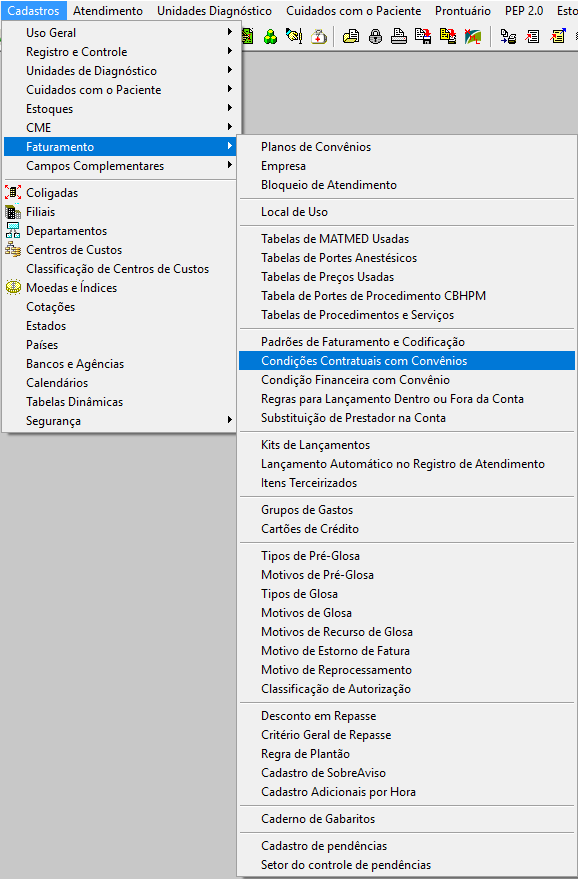Click the yellow document with red arrow icon
Viewport: 578px width, 879px height.
pyautogui.click(x=447, y=37)
